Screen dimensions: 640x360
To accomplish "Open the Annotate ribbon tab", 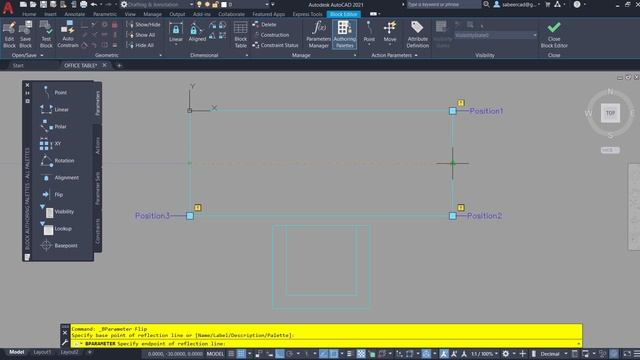I will [x=75, y=14].
